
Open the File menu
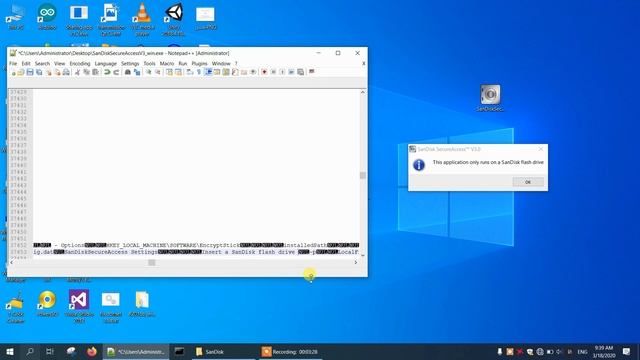pyautogui.click(x=13, y=64)
